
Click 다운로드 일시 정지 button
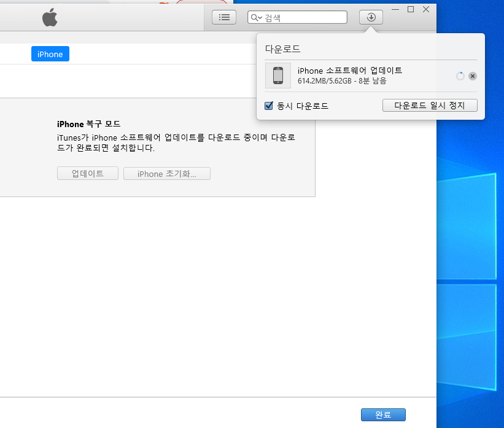(x=430, y=106)
